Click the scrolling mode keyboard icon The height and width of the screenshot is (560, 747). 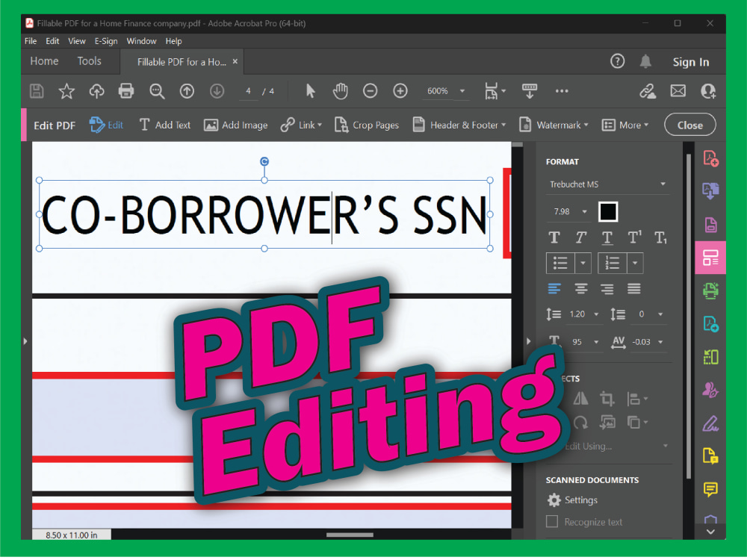click(x=530, y=91)
